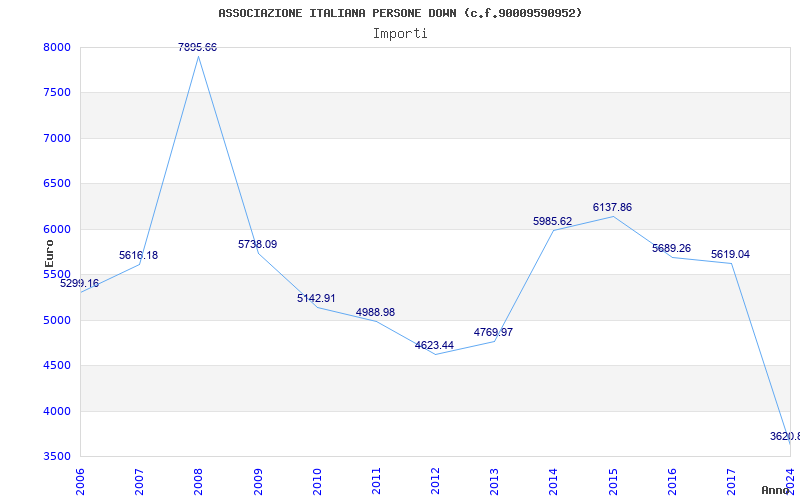Image resolution: width=800 pixels, height=500 pixels.
Task: Click the x-axis year 2008
Action: (198, 481)
